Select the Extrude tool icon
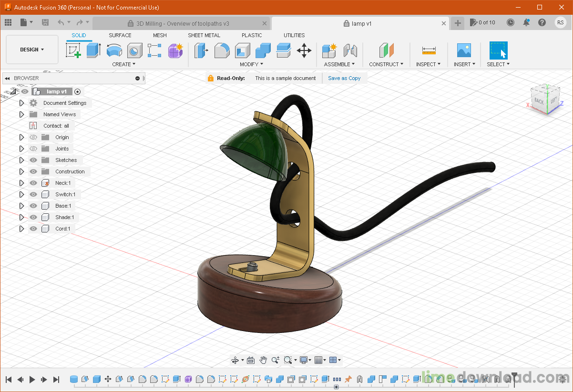 click(93, 50)
